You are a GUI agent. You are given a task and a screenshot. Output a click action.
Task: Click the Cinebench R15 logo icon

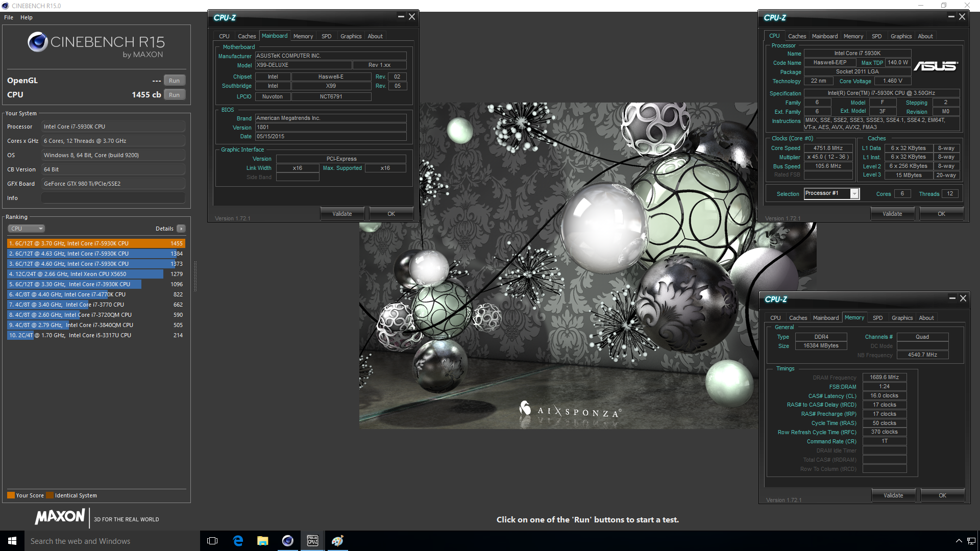click(38, 42)
